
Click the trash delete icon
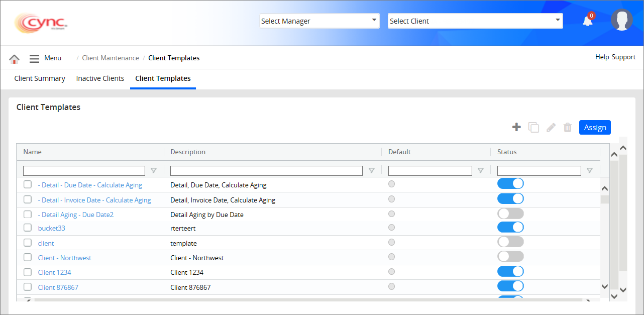[568, 128]
